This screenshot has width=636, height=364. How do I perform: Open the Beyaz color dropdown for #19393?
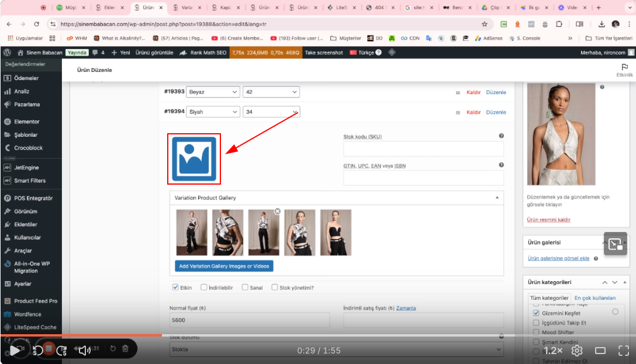[213, 92]
